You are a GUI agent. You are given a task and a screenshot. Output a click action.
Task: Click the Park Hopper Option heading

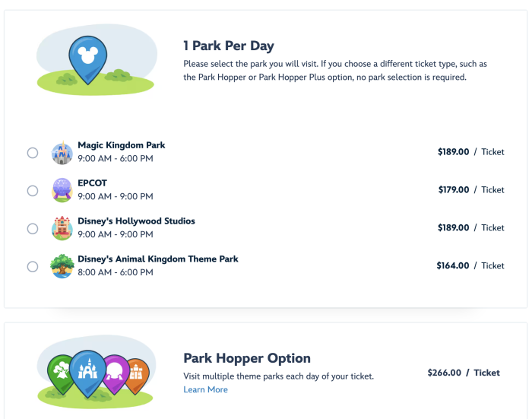pyautogui.click(x=247, y=358)
